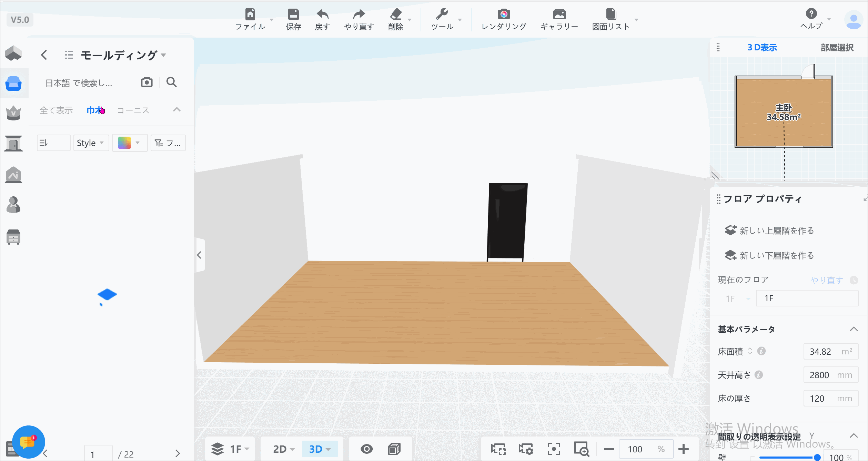868x461 pixels.
Task: Go back with the left arrow
Action: click(44, 55)
